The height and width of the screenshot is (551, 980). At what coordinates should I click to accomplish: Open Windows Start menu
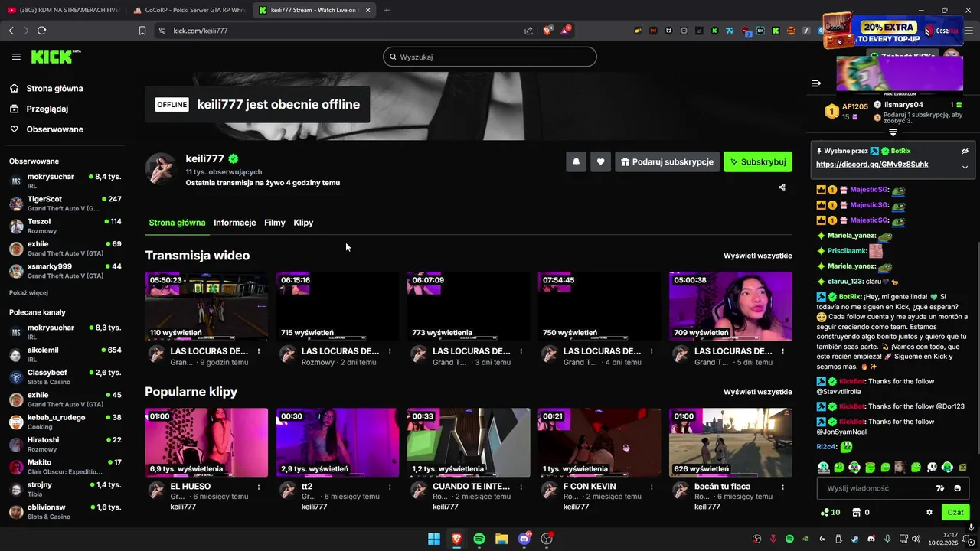pos(434,539)
